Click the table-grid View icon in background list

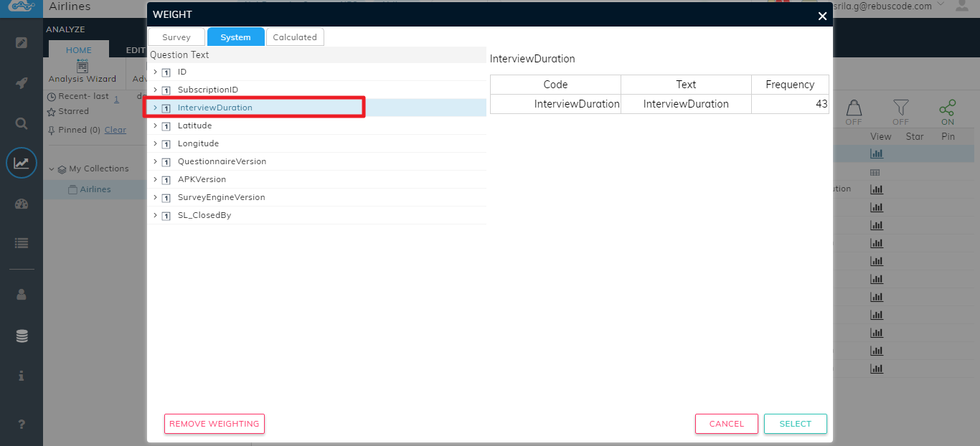tap(875, 172)
